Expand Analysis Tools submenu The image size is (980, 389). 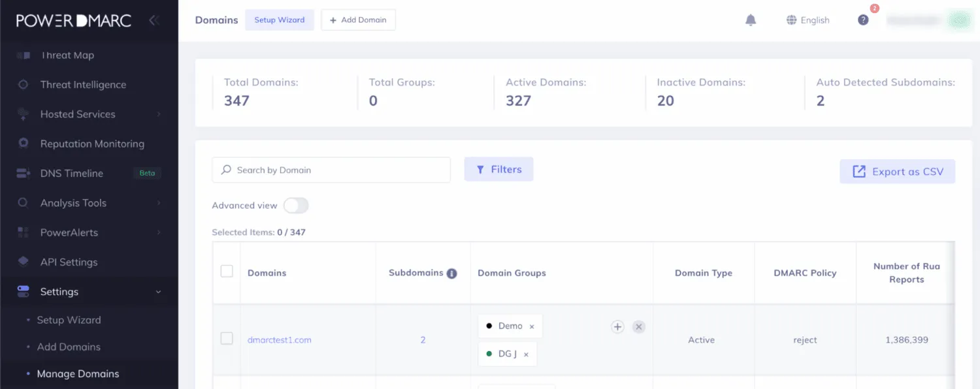[x=159, y=203]
